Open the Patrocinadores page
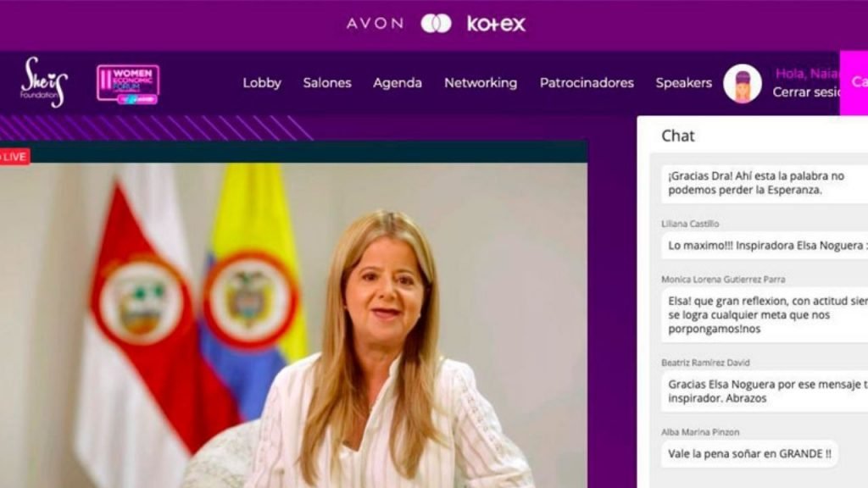The height and width of the screenshot is (488, 868). [587, 83]
